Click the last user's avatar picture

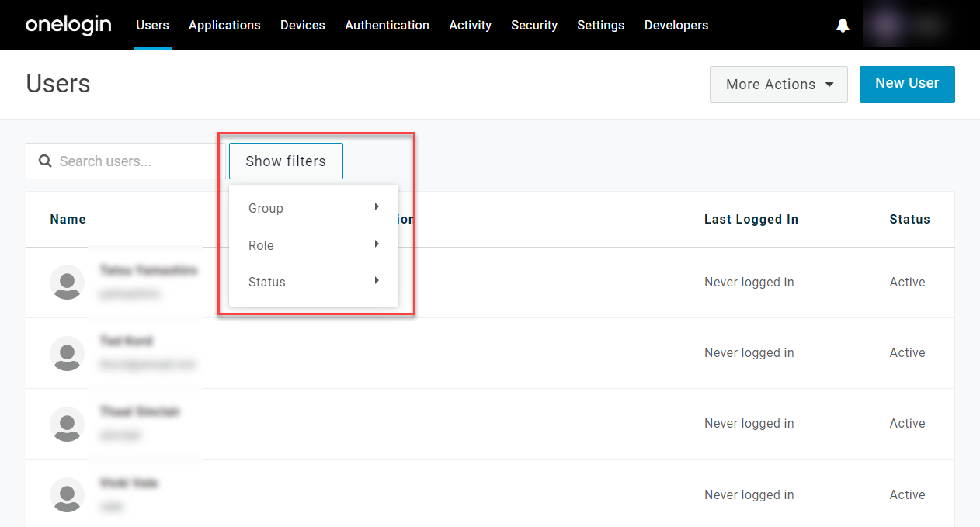(x=67, y=495)
